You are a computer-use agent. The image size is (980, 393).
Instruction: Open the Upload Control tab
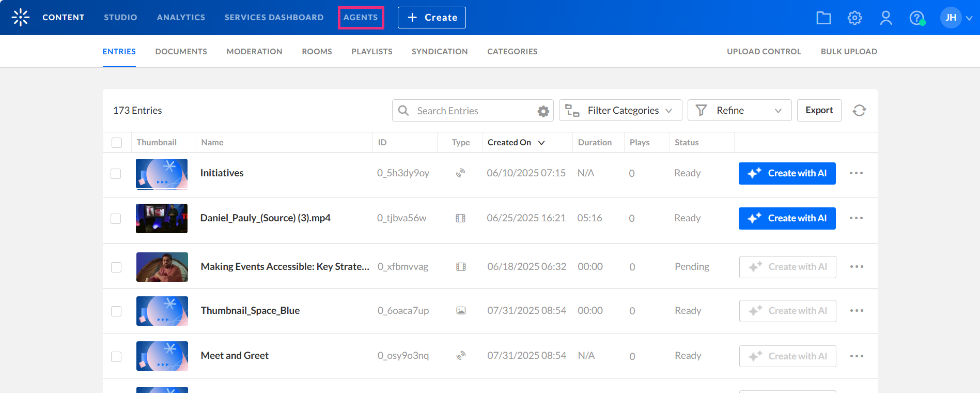click(764, 52)
